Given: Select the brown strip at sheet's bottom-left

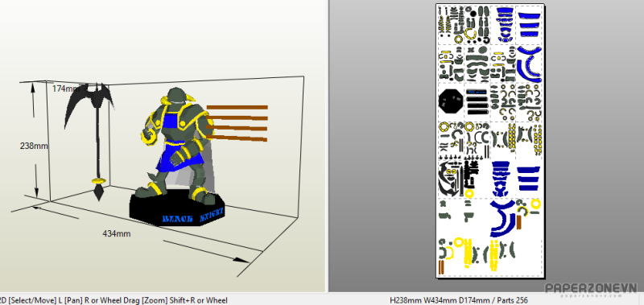Looking at the screenshot, I should pos(441,266).
